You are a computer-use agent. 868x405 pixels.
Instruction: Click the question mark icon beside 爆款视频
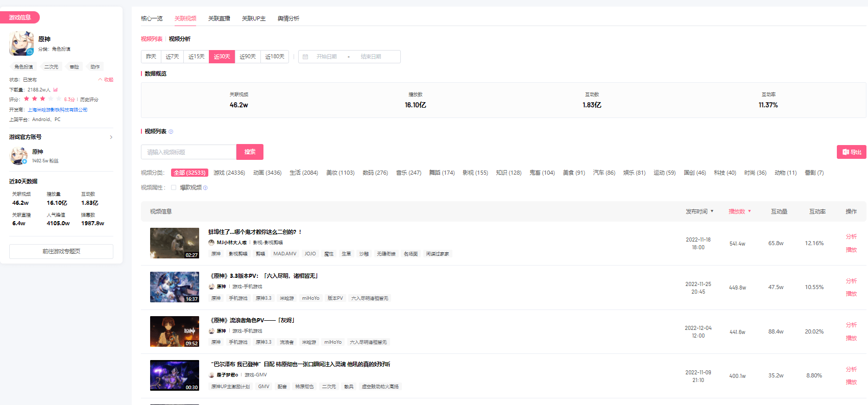[x=205, y=188]
